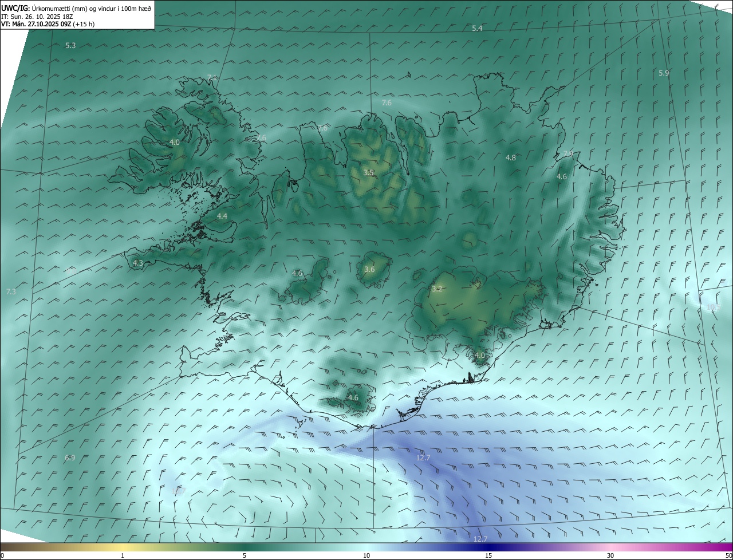Click the '0' tick label on the color scale
This screenshot has height=560, width=733.
coord(2,555)
